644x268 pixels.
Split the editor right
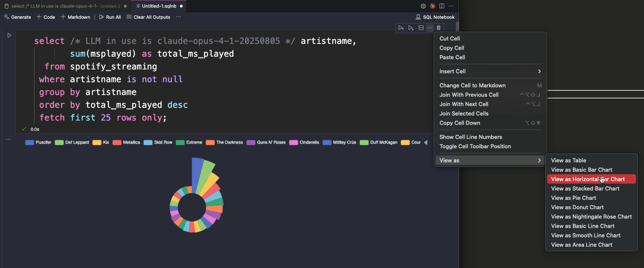(x=442, y=6)
